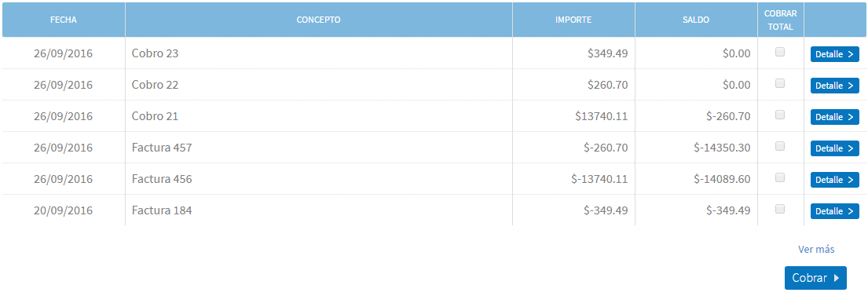Tick the checkbox in Factura 456 row

coord(780,177)
